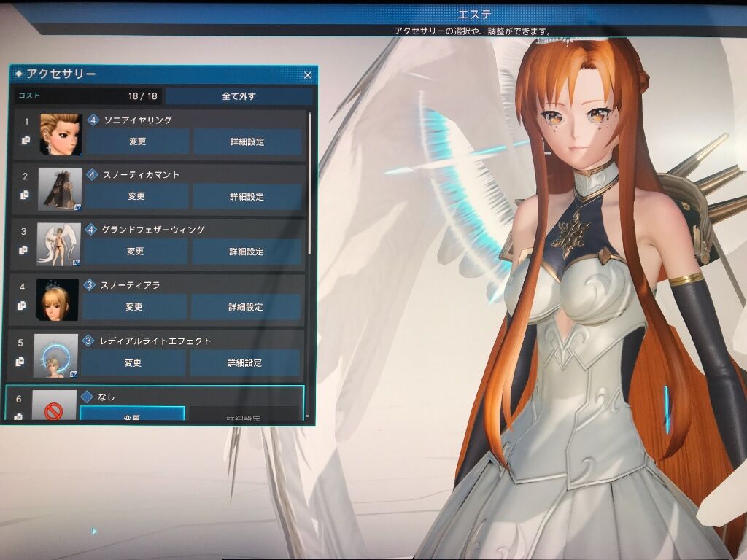Screen dimensions: 747x560
Task: Click 変更 for スノーティアラ
Action: pos(134,307)
